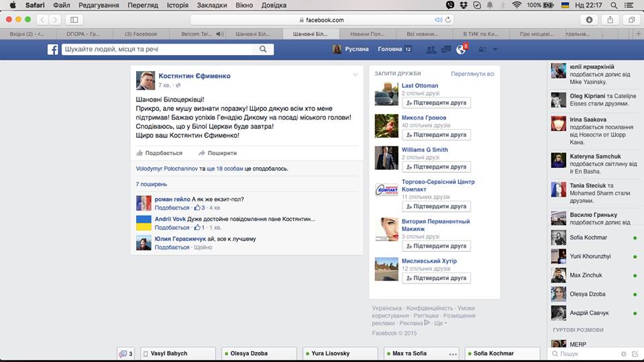The width and height of the screenshot is (644, 362).
Task: Add a new Safari tab
Action: tap(638, 34)
